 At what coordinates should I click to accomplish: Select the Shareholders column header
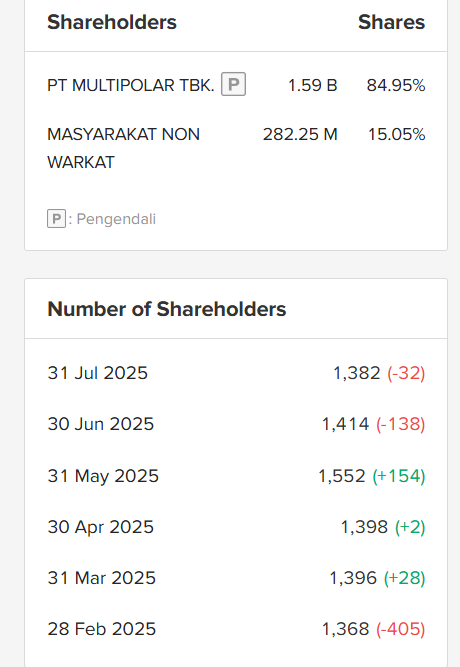(112, 22)
